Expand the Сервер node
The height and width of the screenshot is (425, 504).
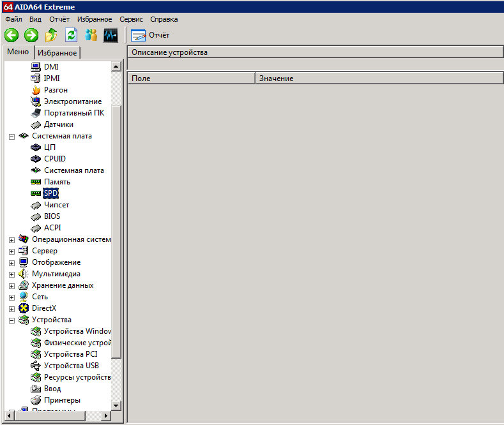click(x=11, y=251)
